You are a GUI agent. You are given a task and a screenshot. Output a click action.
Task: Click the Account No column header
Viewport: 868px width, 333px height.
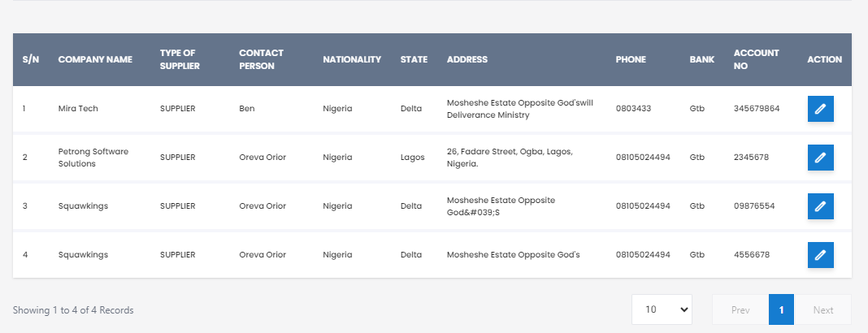756,60
